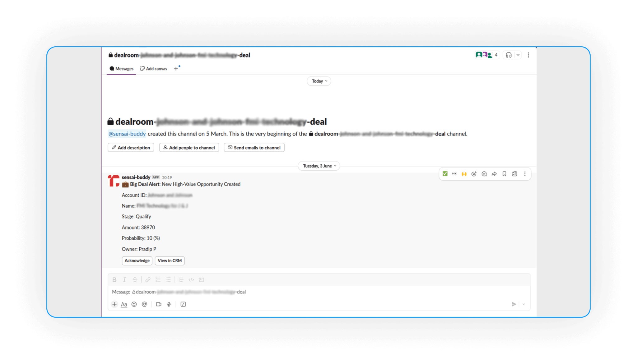637x364 pixels.
Task: Open the slash shortcuts icon in composer
Action: pos(183,304)
